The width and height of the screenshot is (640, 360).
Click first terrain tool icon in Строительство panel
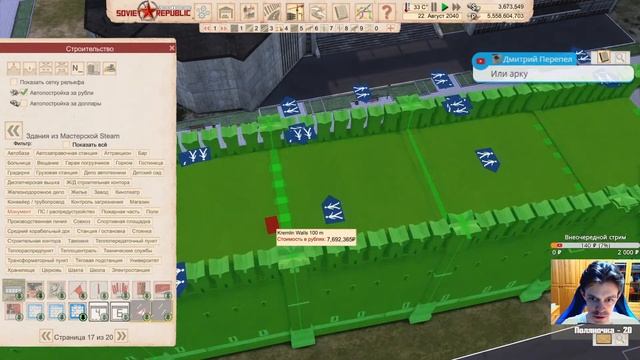click(x=14, y=68)
